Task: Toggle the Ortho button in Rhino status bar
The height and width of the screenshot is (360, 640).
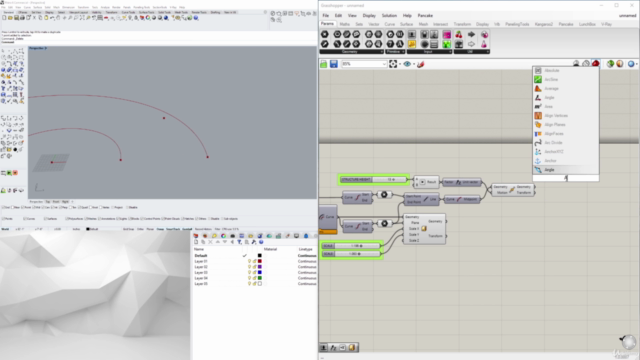Action: pyautogui.click(x=140, y=229)
